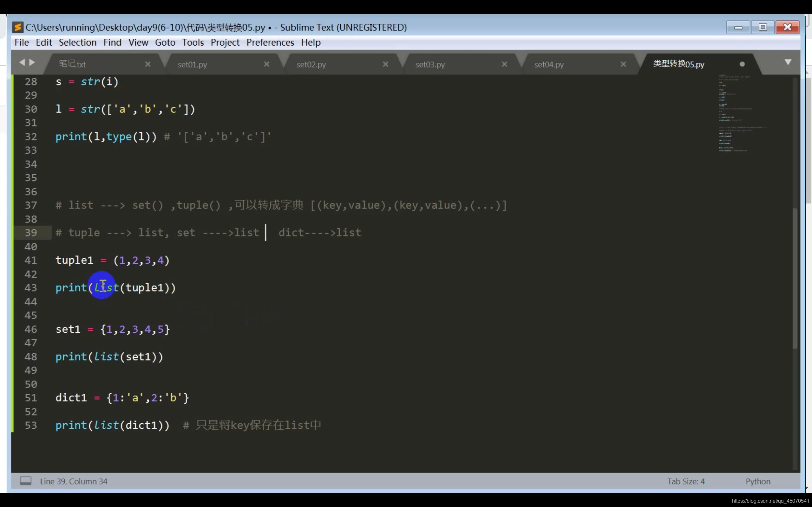Close the set04.py tab
Viewport: 812px width, 507px height.
pyautogui.click(x=623, y=64)
